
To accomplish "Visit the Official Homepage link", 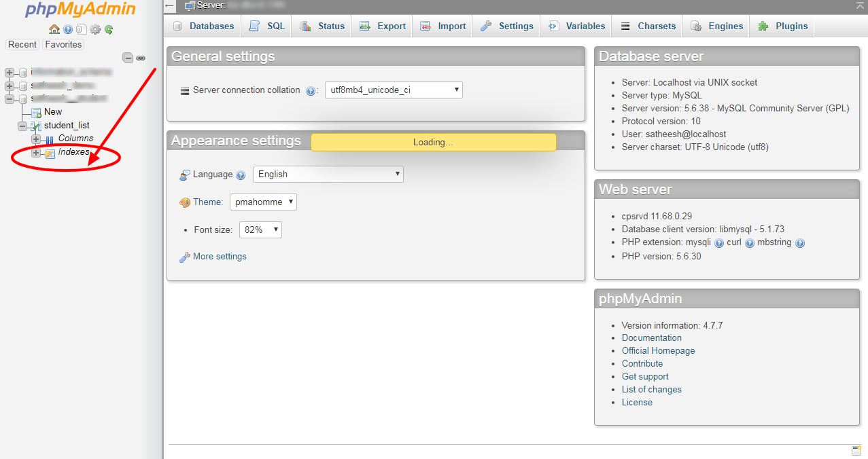I will 658,351.
